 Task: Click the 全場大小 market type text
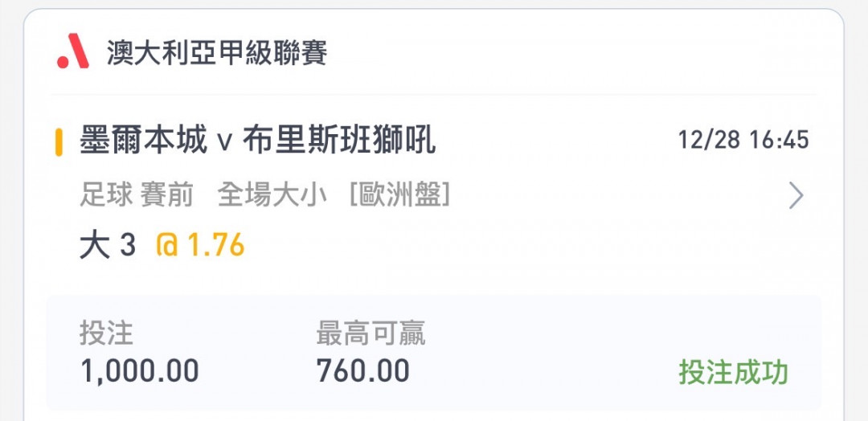(272, 195)
